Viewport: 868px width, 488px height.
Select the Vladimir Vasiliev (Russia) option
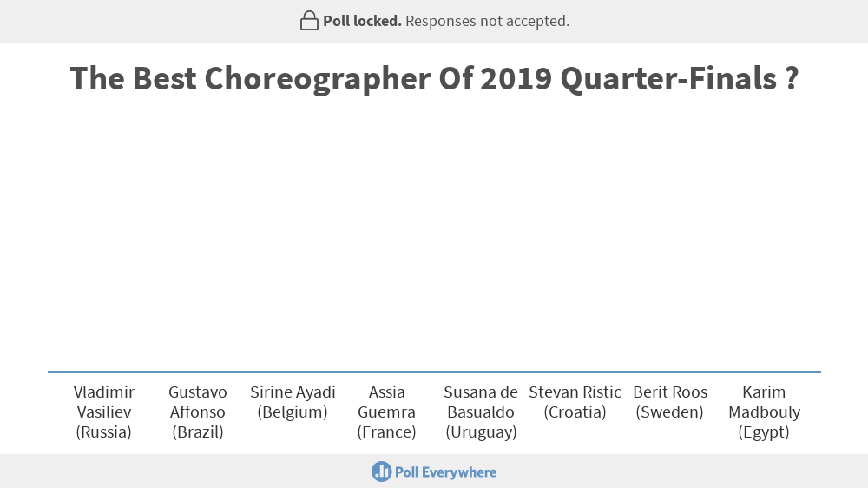point(104,412)
